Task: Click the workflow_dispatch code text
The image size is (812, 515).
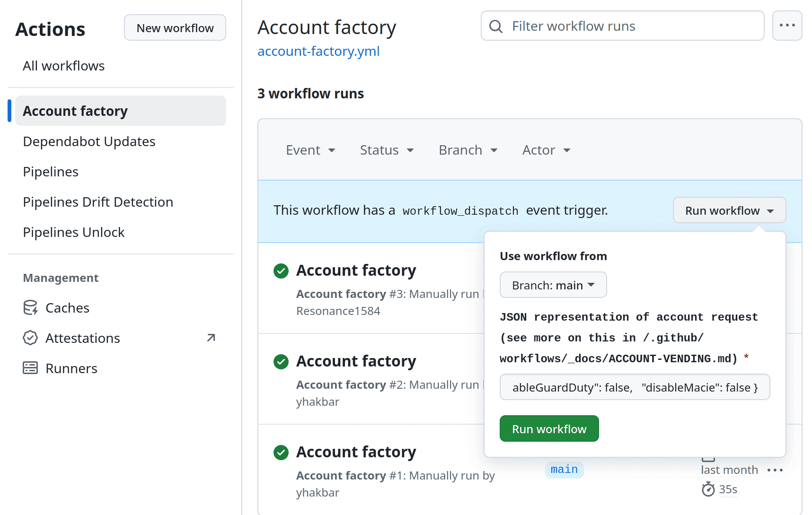Action: pos(460,211)
